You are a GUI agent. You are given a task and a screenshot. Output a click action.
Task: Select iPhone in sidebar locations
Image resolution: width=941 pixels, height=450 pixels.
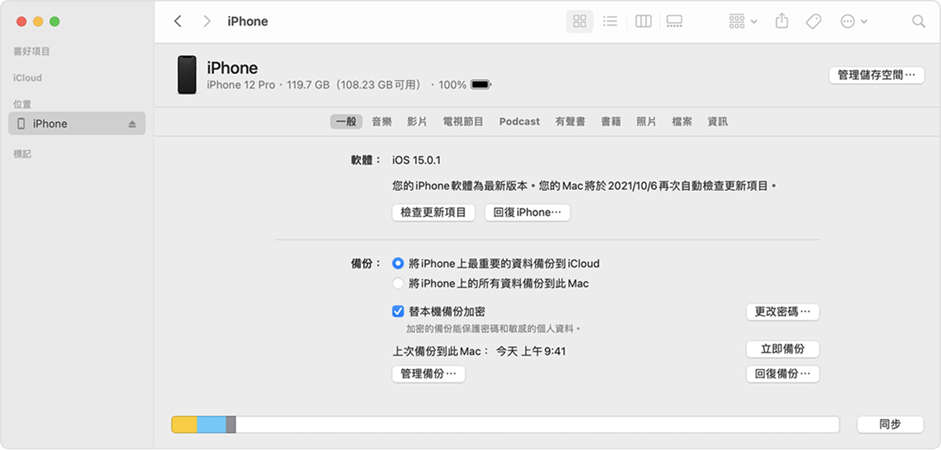point(77,124)
